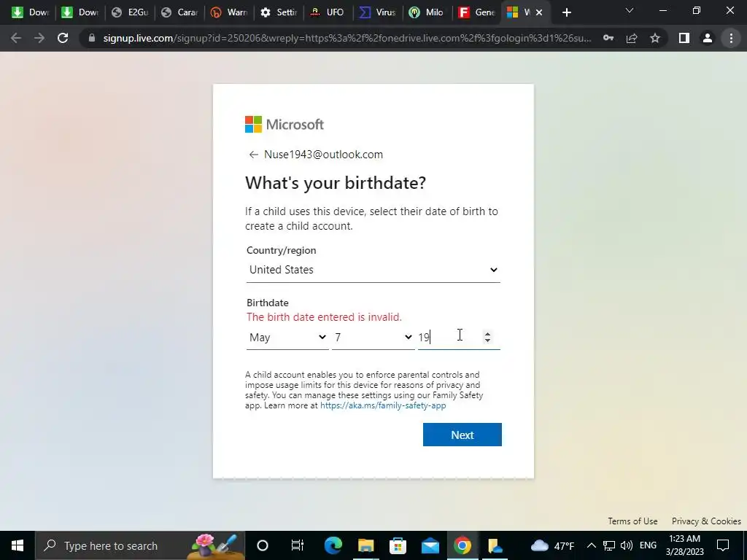Open the saved passwords key icon
This screenshot has height=560, width=747.
[x=608, y=38]
